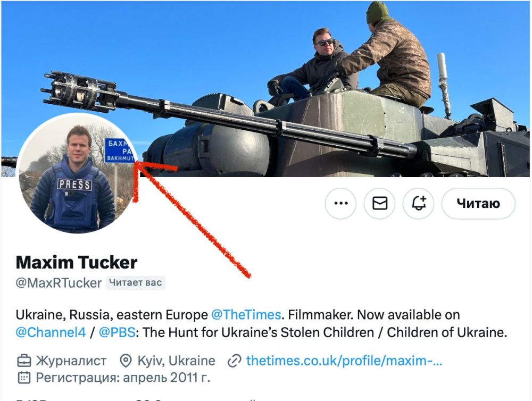Open the @TheTimes mention link
532x401 pixels.
tap(246, 315)
